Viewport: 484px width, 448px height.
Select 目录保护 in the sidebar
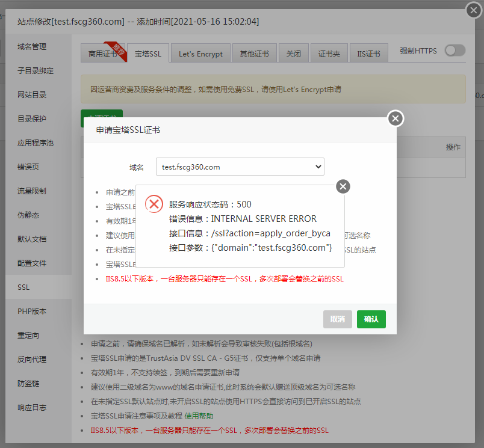point(39,118)
